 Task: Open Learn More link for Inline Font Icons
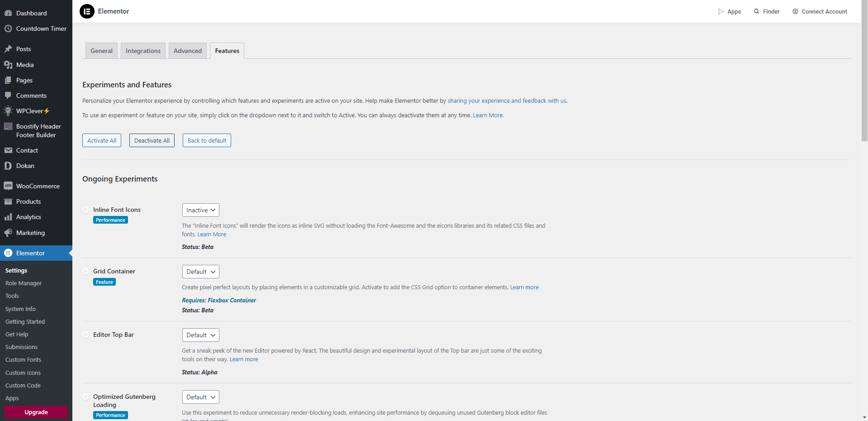tap(212, 234)
